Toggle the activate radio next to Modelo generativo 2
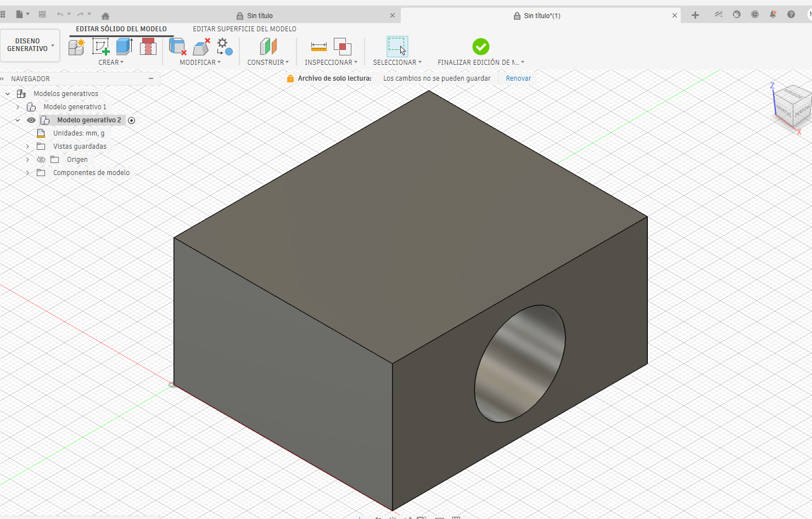 coord(131,120)
